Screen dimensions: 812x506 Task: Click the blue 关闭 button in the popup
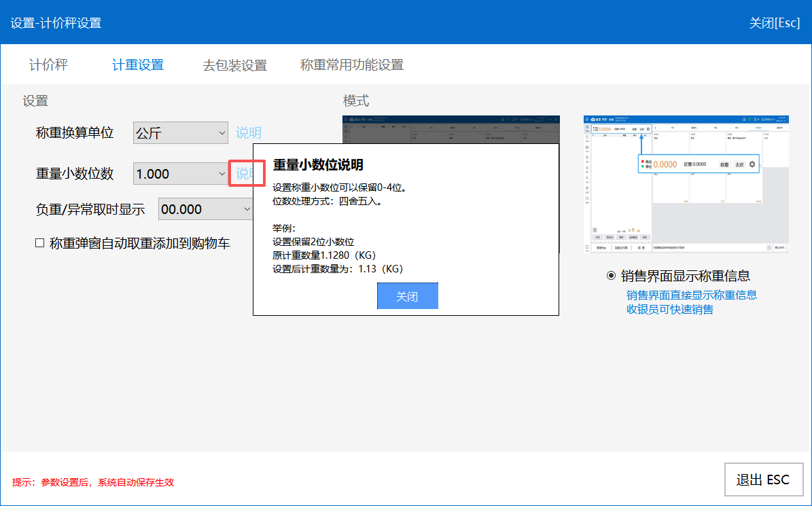[x=407, y=297]
